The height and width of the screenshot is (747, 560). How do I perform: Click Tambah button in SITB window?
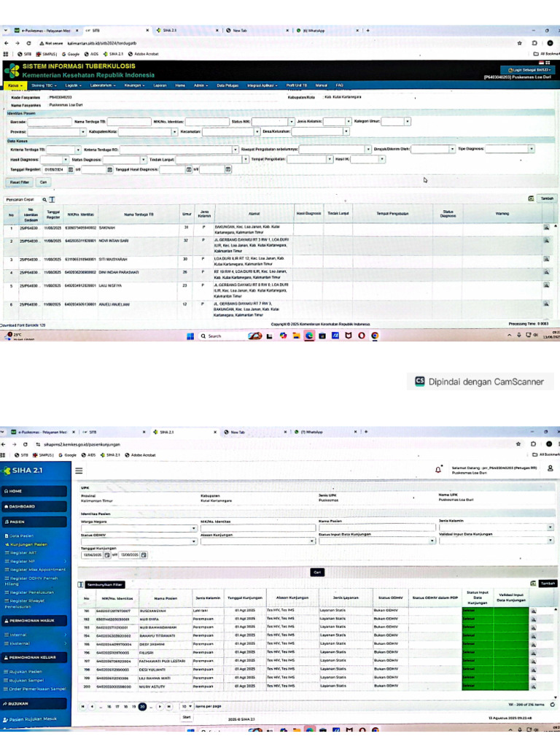pos(547,198)
